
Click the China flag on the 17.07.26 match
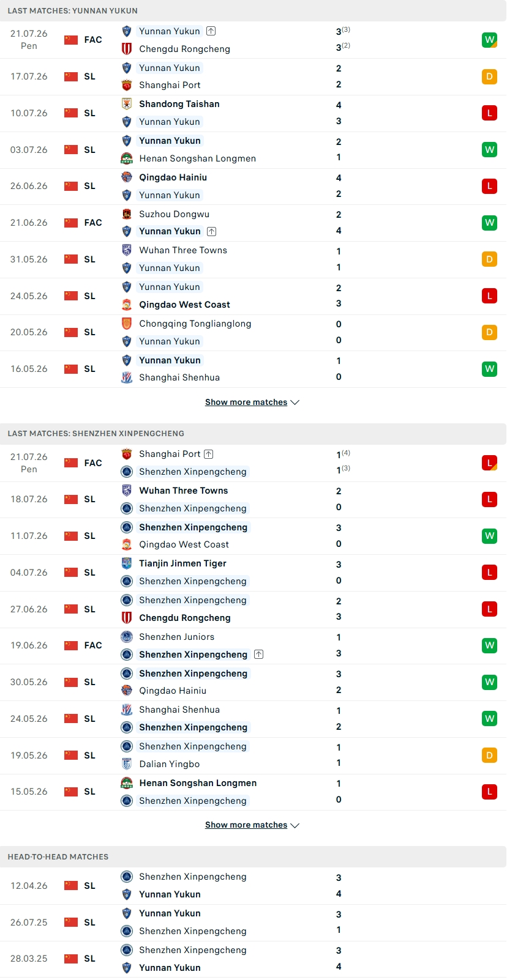point(71,76)
